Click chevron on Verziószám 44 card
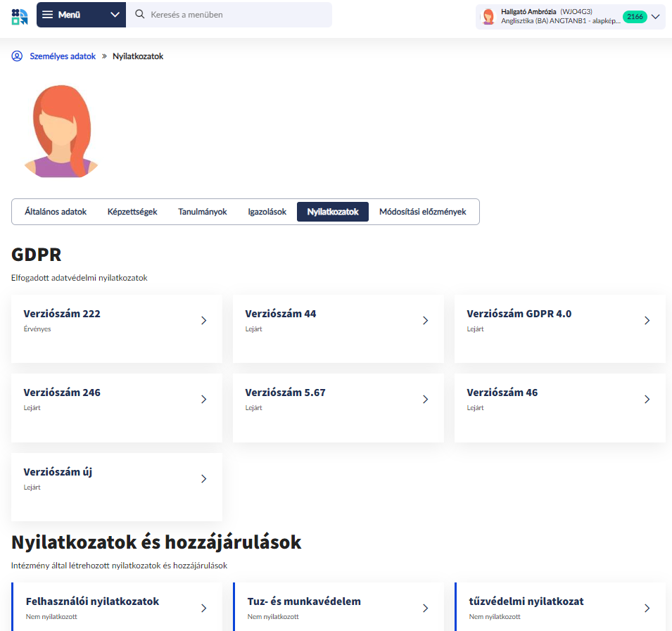The width and height of the screenshot is (672, 631). coord(426,321)
